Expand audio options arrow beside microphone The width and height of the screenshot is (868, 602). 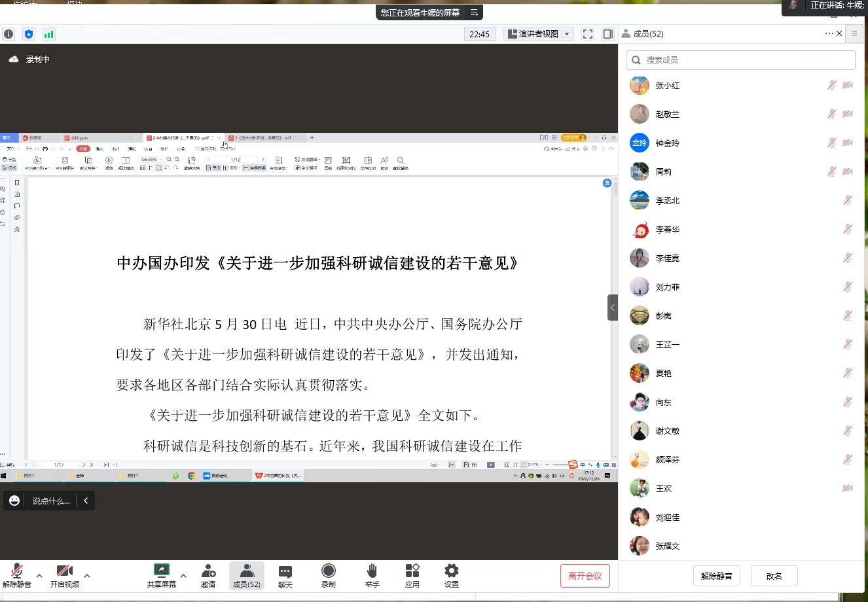click(x=39, y=576)
